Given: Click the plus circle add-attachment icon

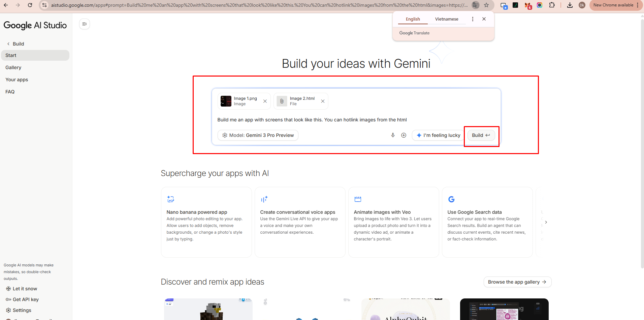Looking at the screenshot, I should [x=404, y=135].
